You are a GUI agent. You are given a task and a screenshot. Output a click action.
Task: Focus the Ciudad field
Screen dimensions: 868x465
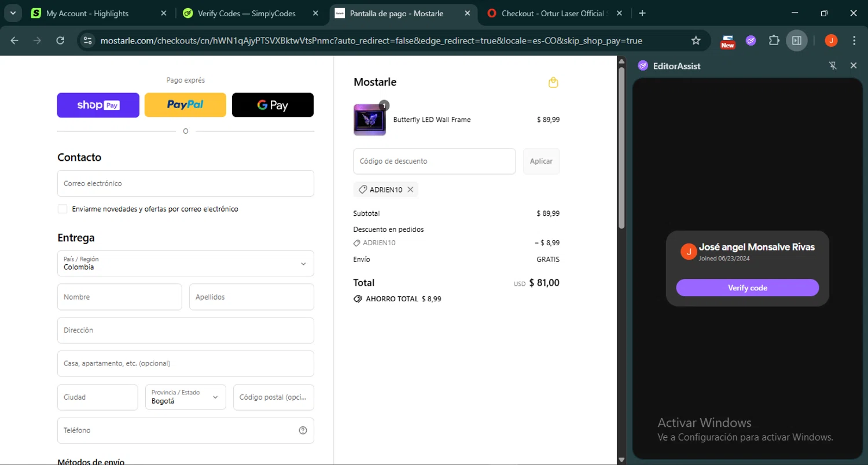pyautogui.click(x=98, y=397)
